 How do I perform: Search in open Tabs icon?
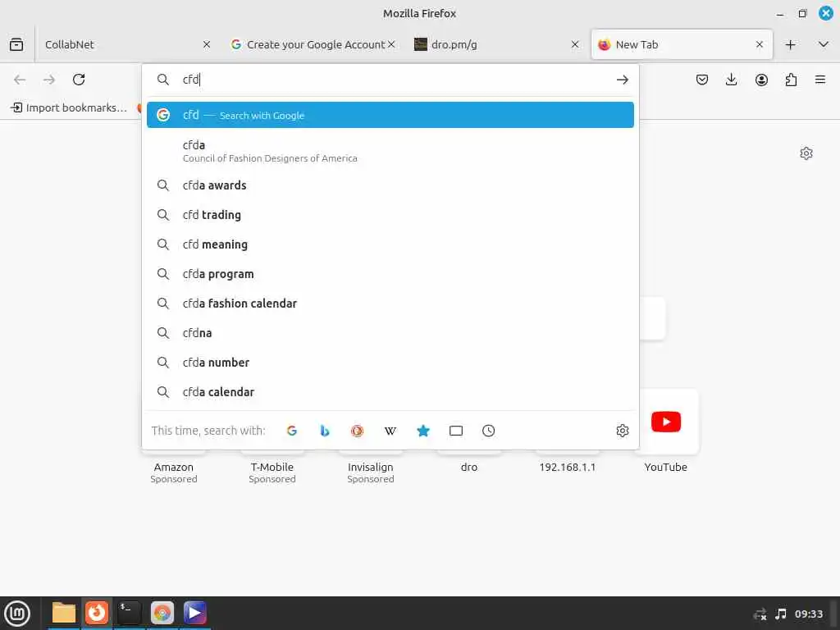point(456,431)
